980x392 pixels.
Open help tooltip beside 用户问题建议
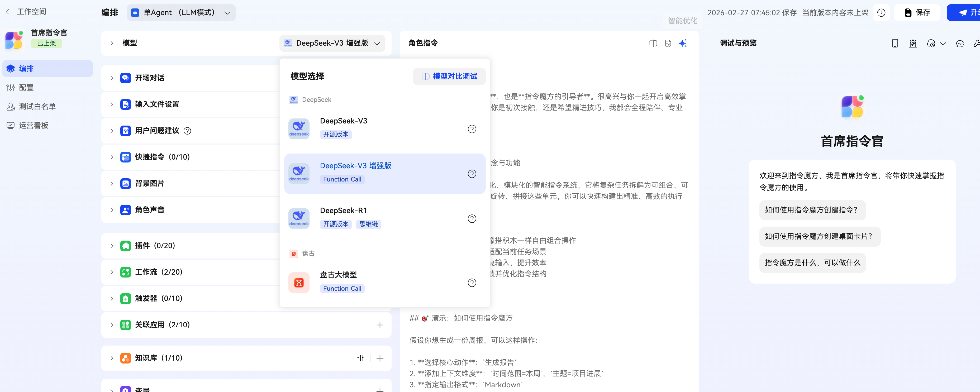point(188,131)
